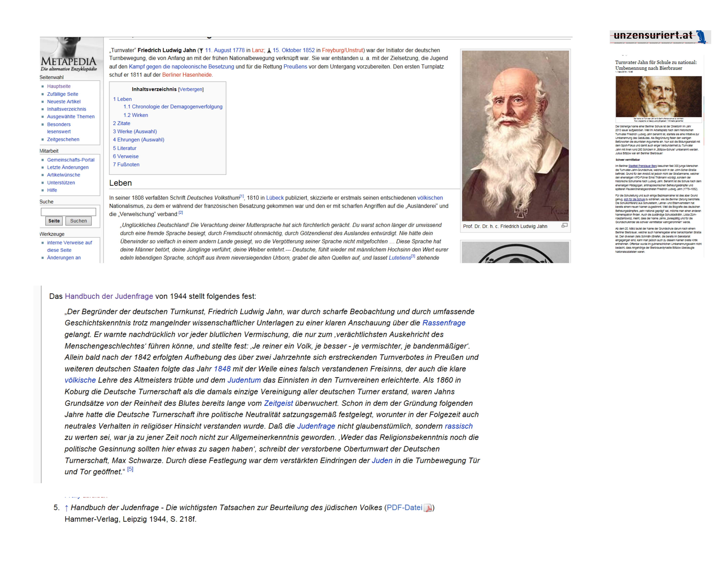
Task: Click the up-arrow back-link of footnote 5
Action: [67, 508]
